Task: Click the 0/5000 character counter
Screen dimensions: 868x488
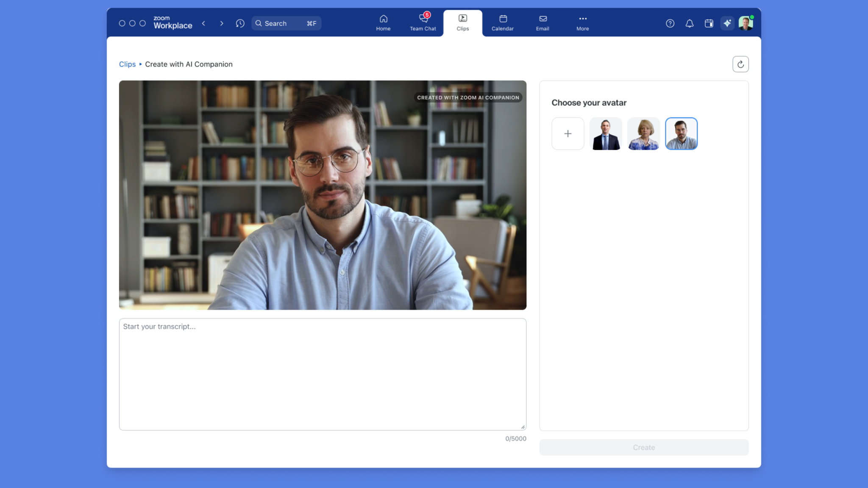Action: 515,438
